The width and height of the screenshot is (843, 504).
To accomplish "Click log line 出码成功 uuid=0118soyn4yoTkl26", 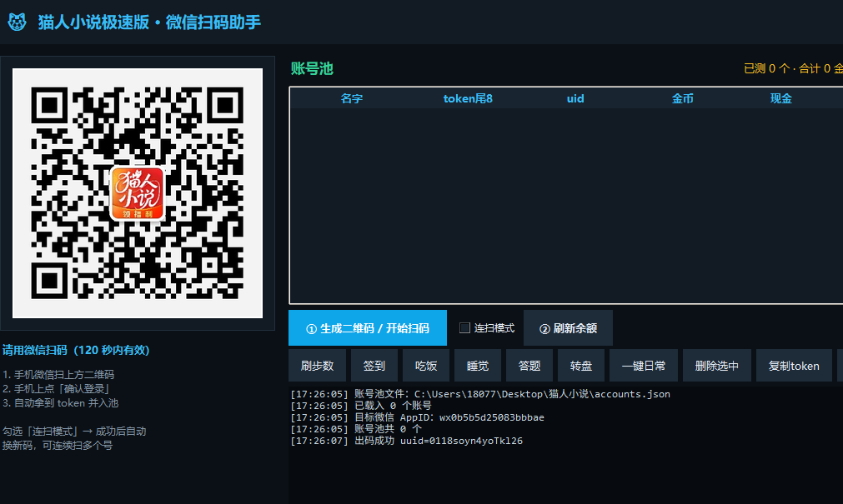I will click(406, 442).
